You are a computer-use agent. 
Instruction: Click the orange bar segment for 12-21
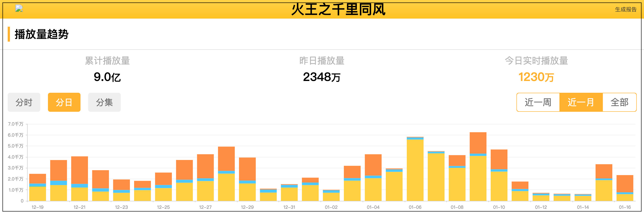80,170
